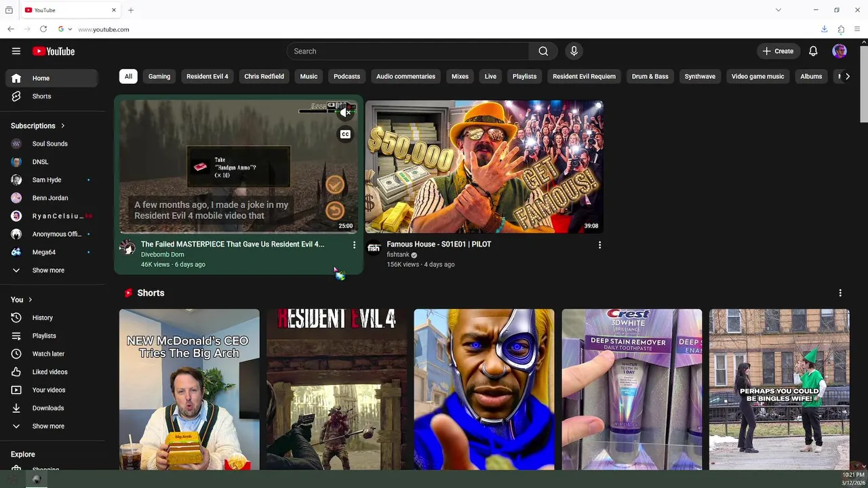Reload the page in browser
Image resolution: width=868 pixels, height=488 pixels.
point(43,29)
